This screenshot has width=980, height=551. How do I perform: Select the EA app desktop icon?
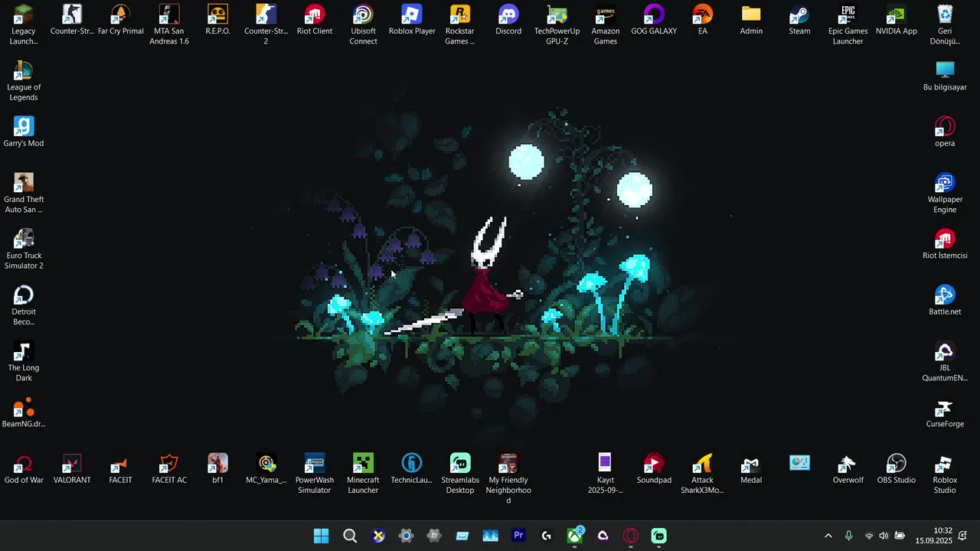pos(702,21)
